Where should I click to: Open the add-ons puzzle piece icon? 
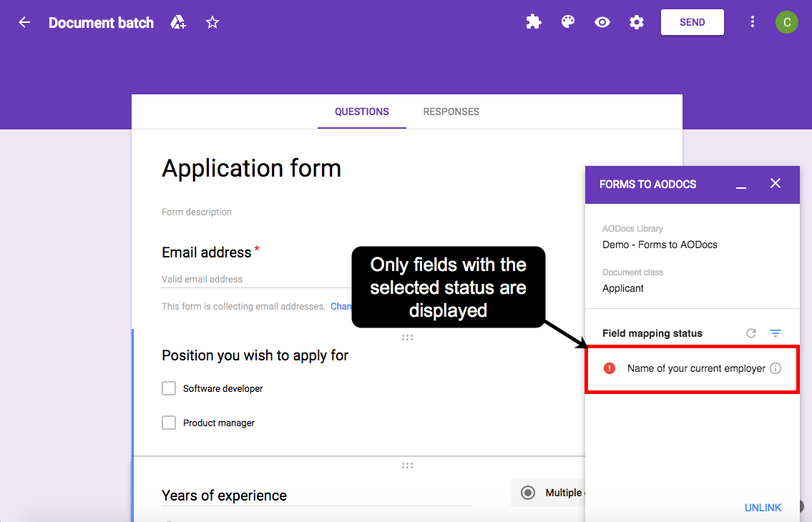[534, 21]
